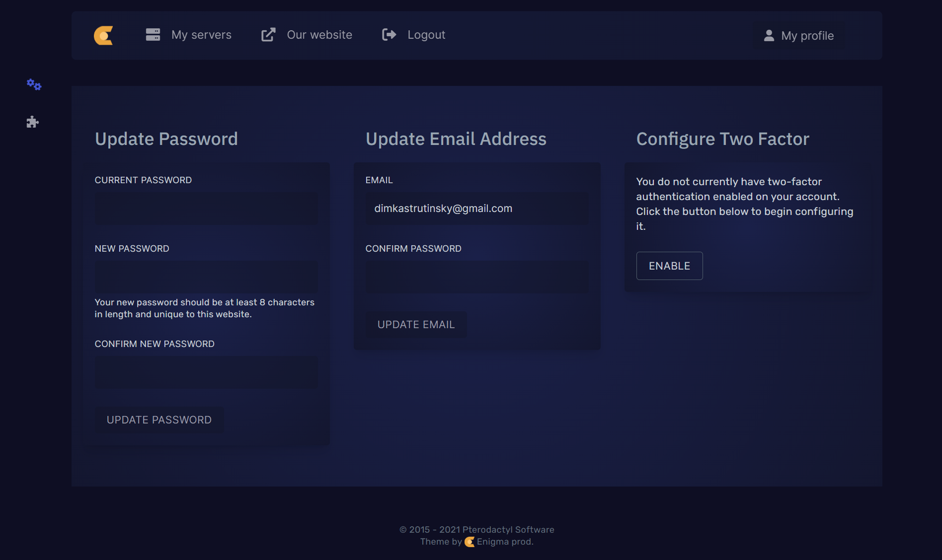The height and width of the screenshot is (560, 942).
Task: Click the puzzle piece icon in sidebar
Action: 33,122
